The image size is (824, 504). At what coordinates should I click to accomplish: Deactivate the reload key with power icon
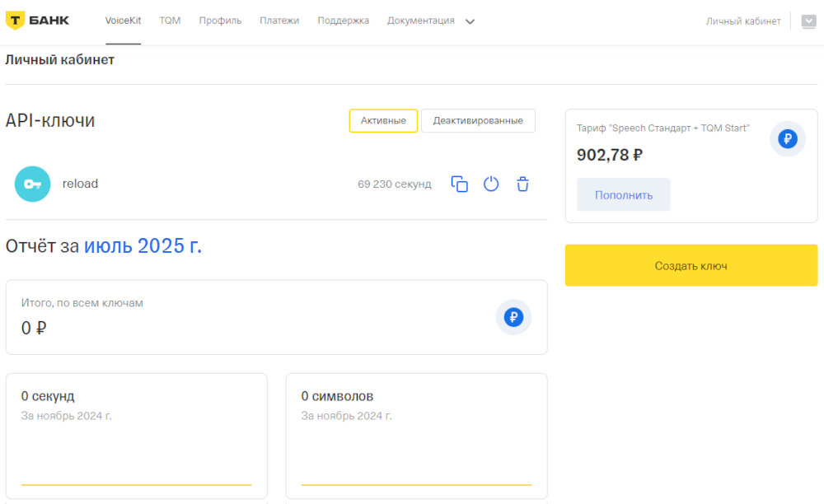(491, 184)
